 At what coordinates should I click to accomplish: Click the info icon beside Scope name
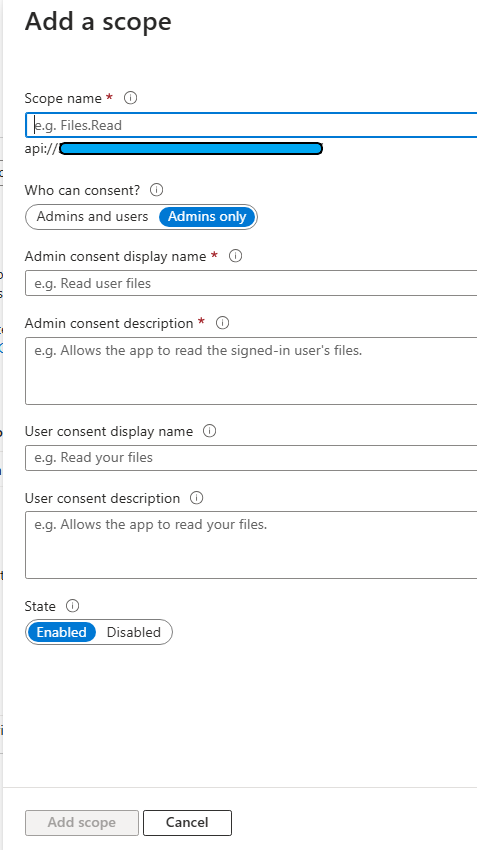pyautogui.click(x=131, y=98)
